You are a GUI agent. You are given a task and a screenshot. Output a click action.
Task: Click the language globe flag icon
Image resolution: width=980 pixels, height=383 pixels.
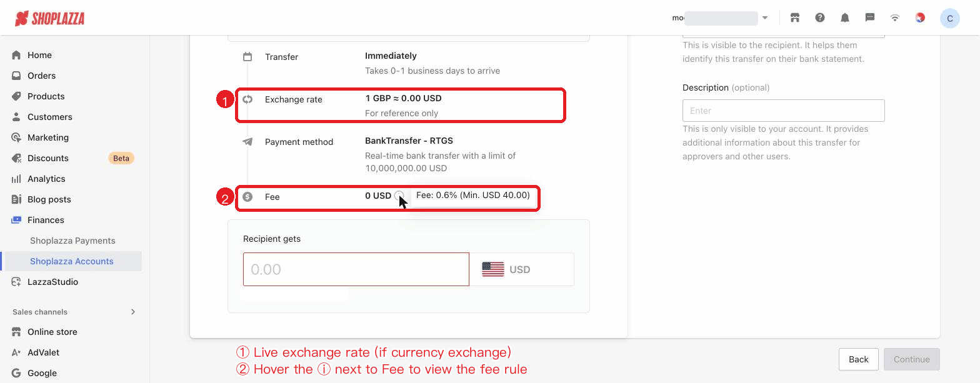click(920, 18)
